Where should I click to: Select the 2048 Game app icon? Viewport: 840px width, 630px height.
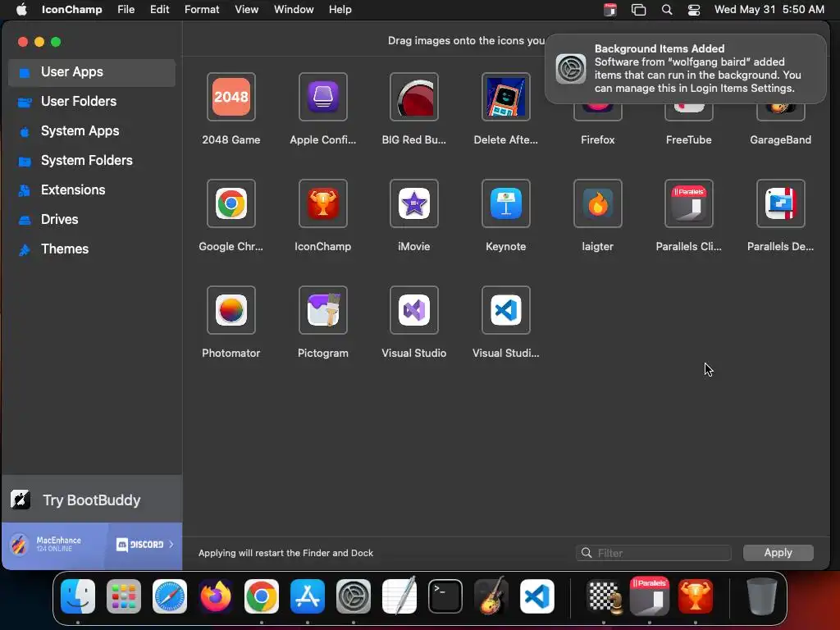(x=231, y=97)
